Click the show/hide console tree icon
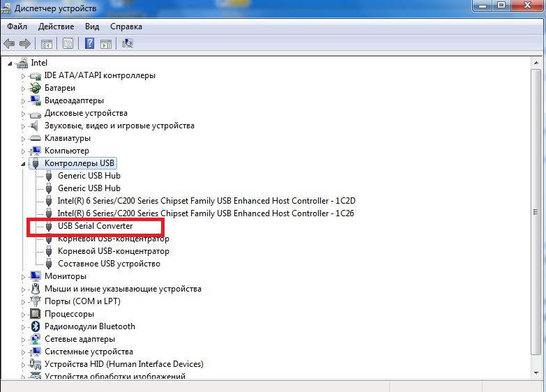The image size is (546, 392). point(46,44)
